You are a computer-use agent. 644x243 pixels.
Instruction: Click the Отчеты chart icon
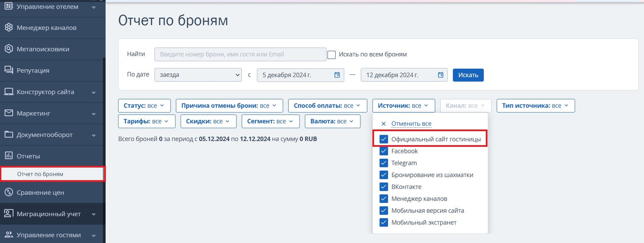point(8,155)
